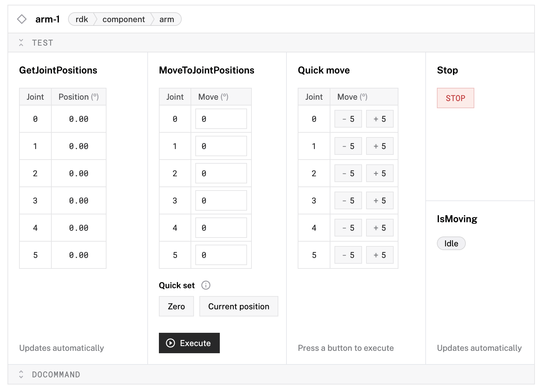
Task: Collapse the TEST section
Action: [x=21, y=43]
